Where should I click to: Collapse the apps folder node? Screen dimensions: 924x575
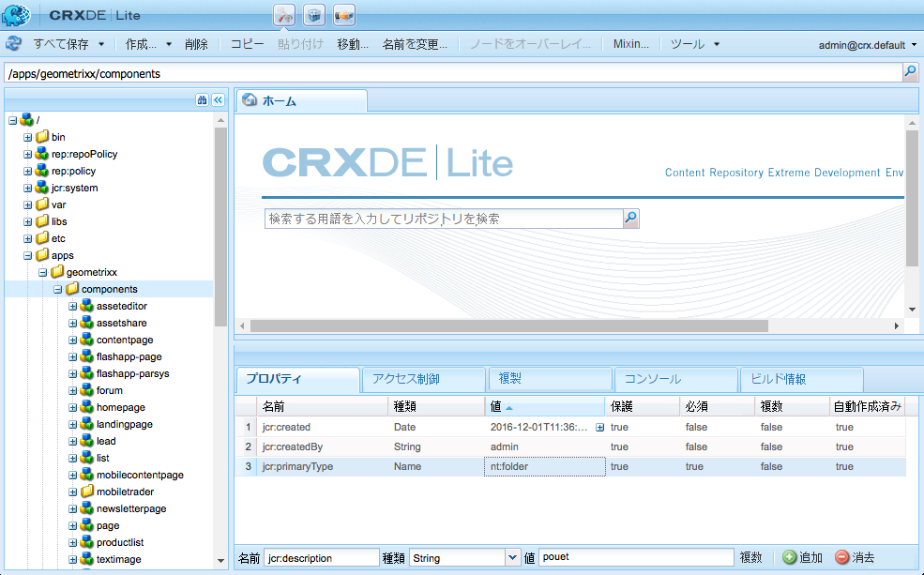point(28,256)
